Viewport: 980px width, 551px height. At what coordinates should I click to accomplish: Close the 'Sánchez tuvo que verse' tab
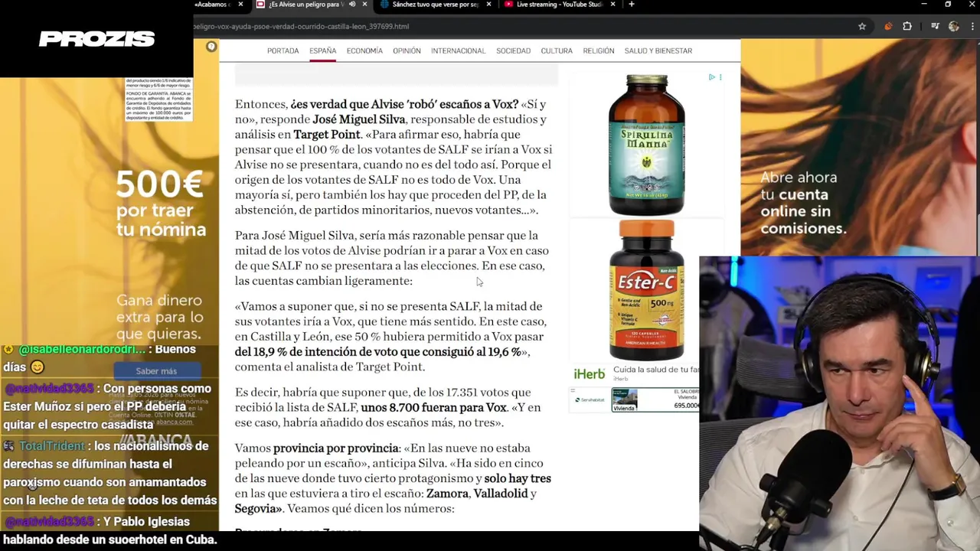[x=488, y=5]
